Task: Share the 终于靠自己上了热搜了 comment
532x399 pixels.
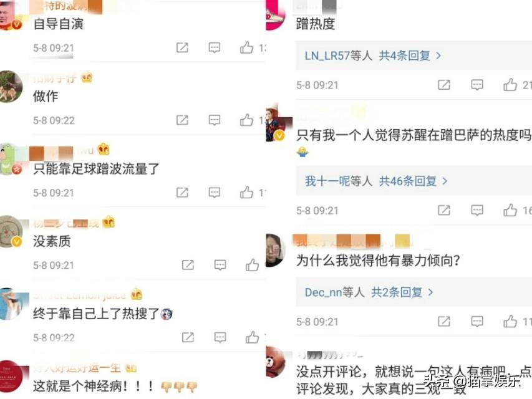Action: tap(188, 337)
